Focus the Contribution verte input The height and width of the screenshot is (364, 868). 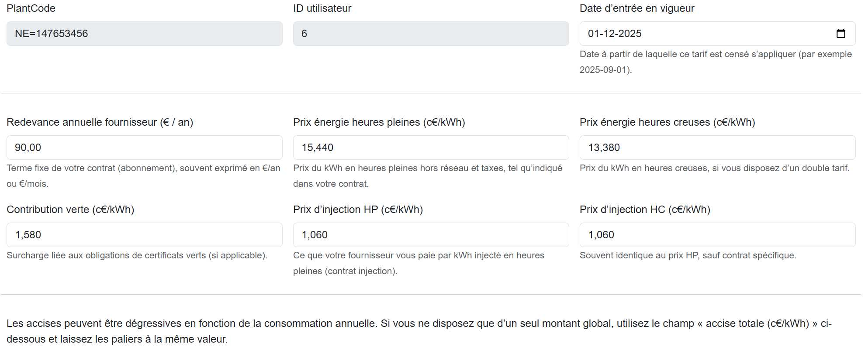pyautogui.click(x=144, y=234)
